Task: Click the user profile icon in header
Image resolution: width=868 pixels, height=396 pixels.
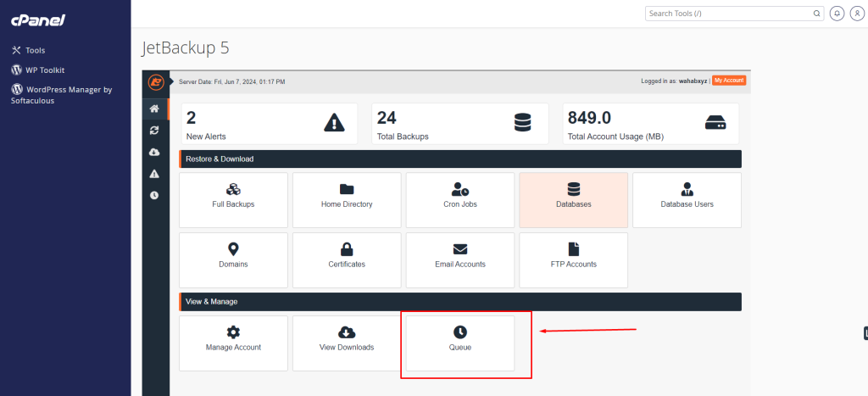Action: pos(856,14)
